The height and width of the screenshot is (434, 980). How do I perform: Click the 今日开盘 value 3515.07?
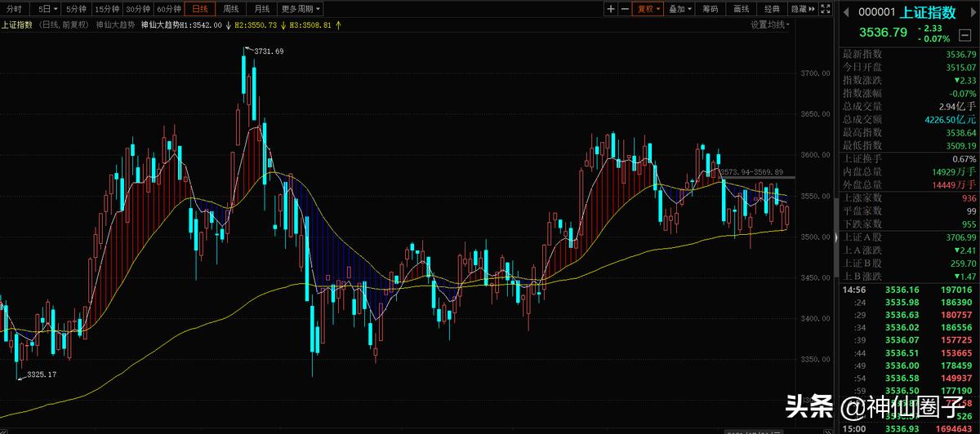click(960, 67)
